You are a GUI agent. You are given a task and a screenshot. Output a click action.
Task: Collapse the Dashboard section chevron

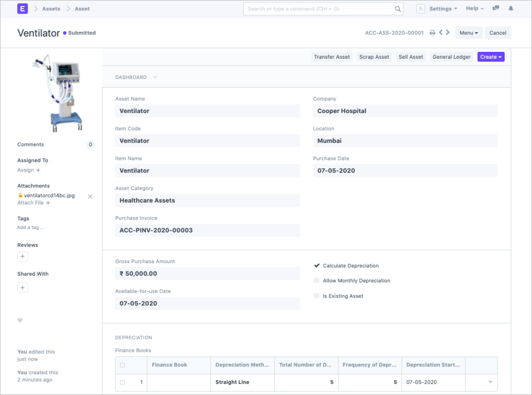(x=155, y=77)
